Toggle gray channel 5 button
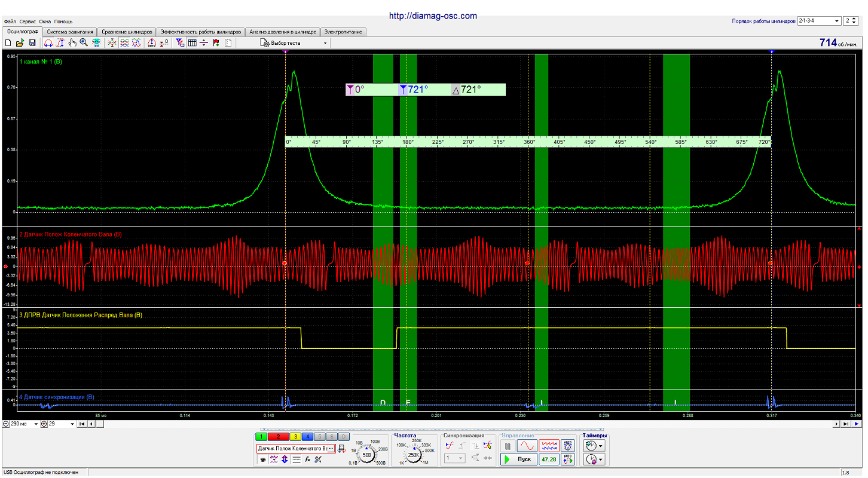Image resolution: width=868 pixels, height=478 pixels. coord(320,436)
